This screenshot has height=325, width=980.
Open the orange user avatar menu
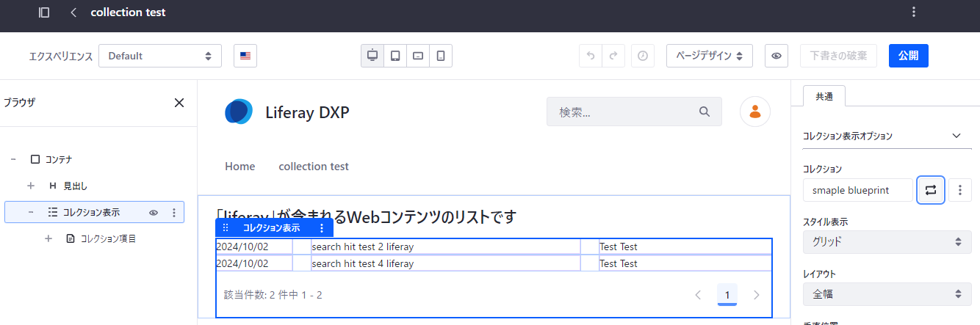(x=754, y=112)
